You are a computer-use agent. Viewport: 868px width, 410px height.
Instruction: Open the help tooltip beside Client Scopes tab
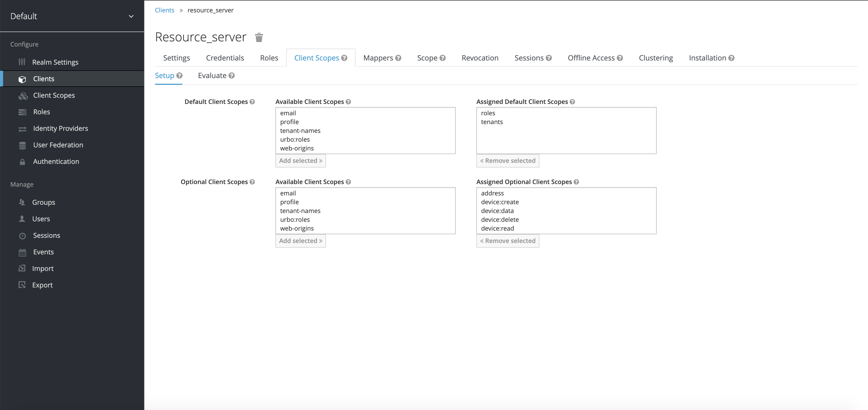pos(344,58)
